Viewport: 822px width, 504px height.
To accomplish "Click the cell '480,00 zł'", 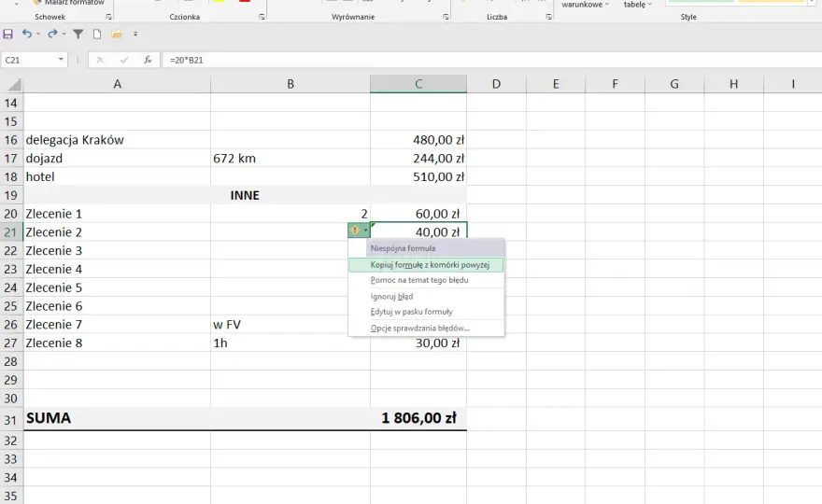I will [418, 140].
